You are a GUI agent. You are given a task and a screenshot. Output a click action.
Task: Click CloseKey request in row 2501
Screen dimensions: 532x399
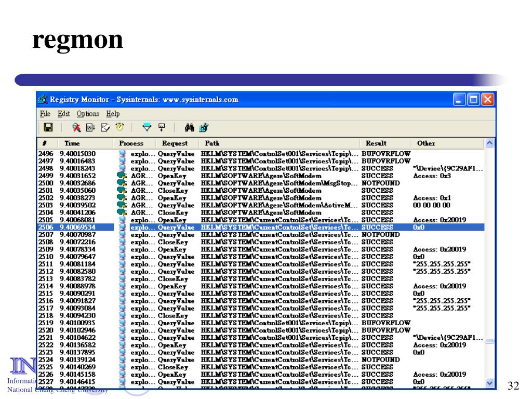[172, 191]
